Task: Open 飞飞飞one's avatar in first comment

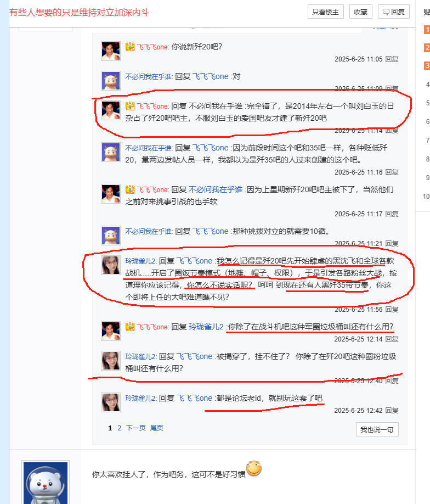Action: coord(111,51)
